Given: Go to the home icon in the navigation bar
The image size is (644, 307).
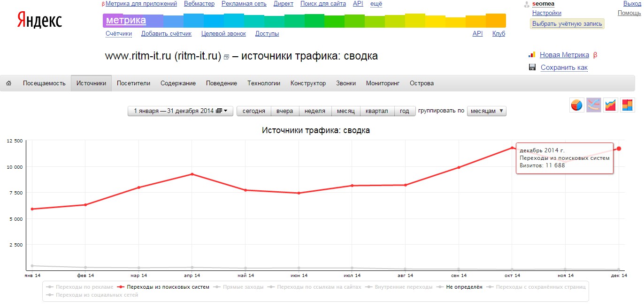Looking at the screenshot, I should click(9, 83).
